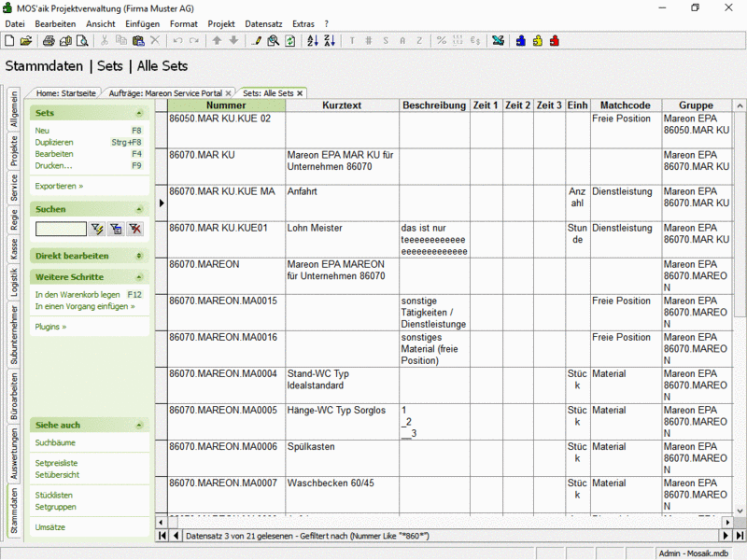The image size is (747, 560).
Task: Click the open folder toolbar icon
Action: (x=26, y=41)
